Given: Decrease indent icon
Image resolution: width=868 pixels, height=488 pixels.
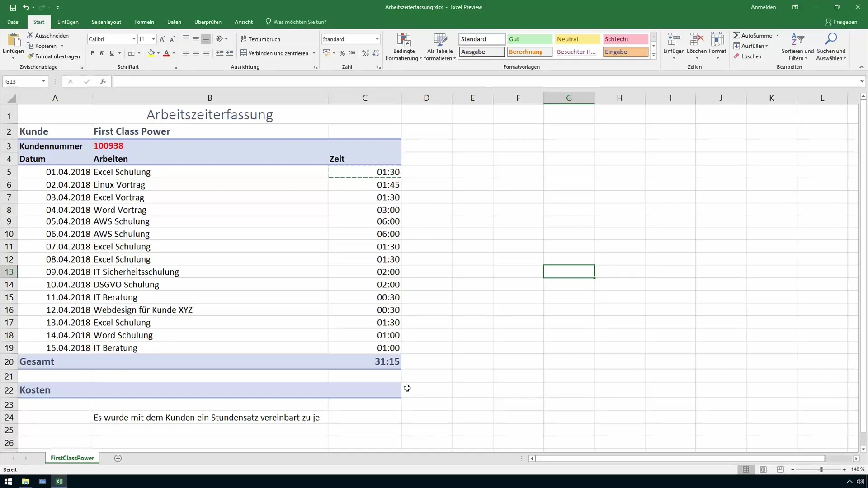Looking at the screenshot, I should 220,53.
